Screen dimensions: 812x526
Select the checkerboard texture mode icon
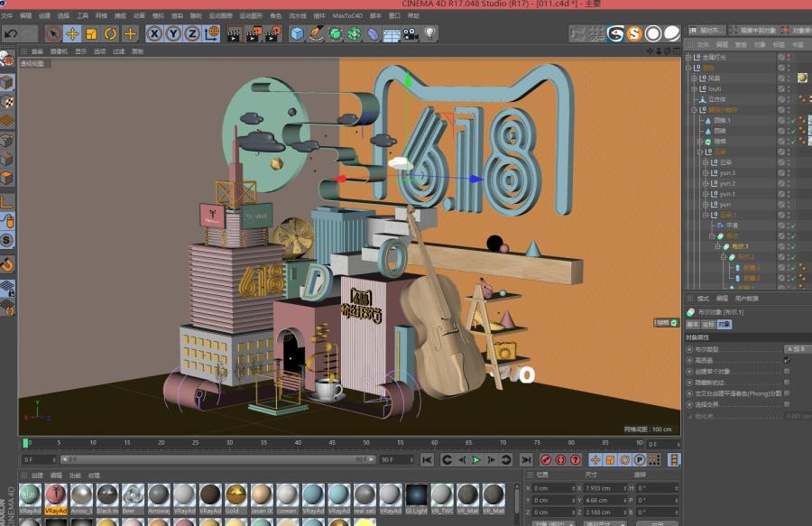point(7,101)
